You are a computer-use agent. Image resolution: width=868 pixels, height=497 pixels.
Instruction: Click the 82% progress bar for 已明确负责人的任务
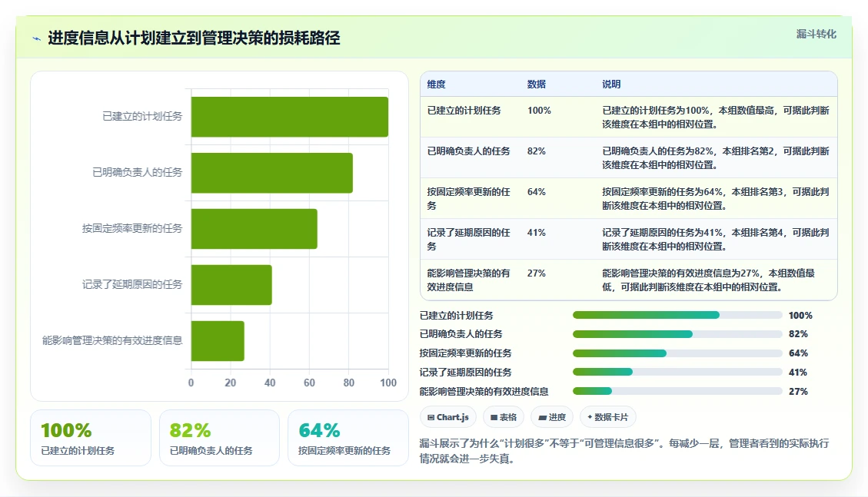[677, 334]
